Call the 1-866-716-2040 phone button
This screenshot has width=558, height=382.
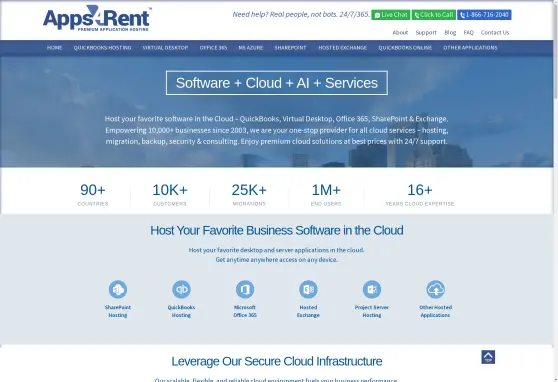pos(484,15)
